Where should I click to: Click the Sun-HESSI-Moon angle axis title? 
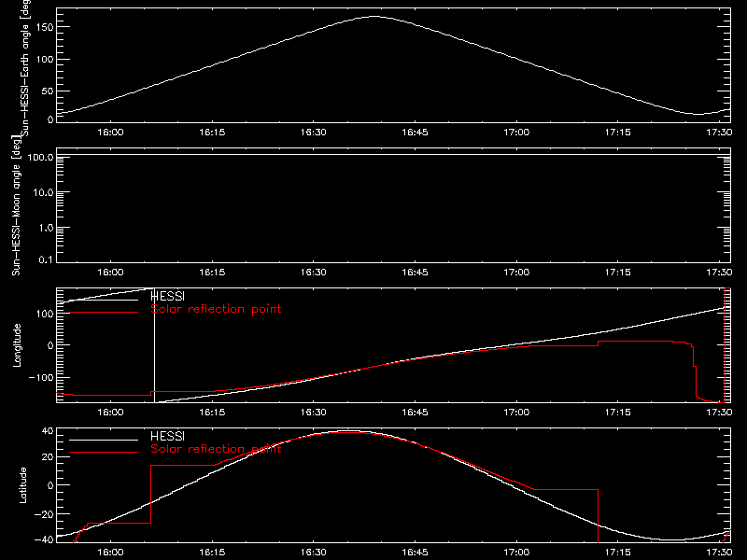tap(16, 205)
